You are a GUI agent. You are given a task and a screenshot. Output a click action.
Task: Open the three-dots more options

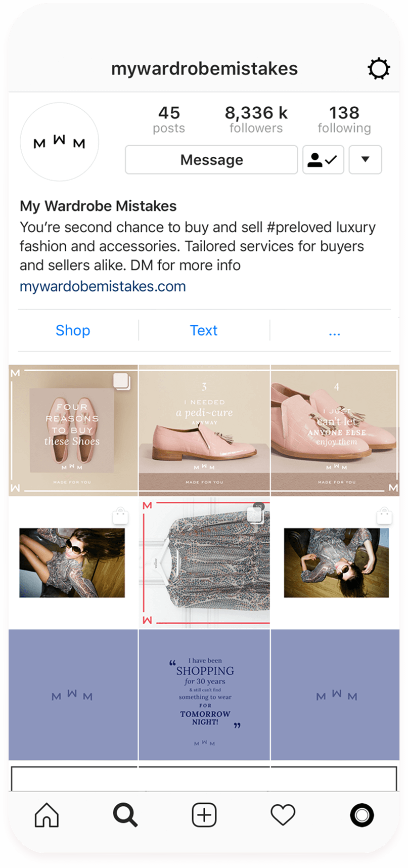point(334,331)
